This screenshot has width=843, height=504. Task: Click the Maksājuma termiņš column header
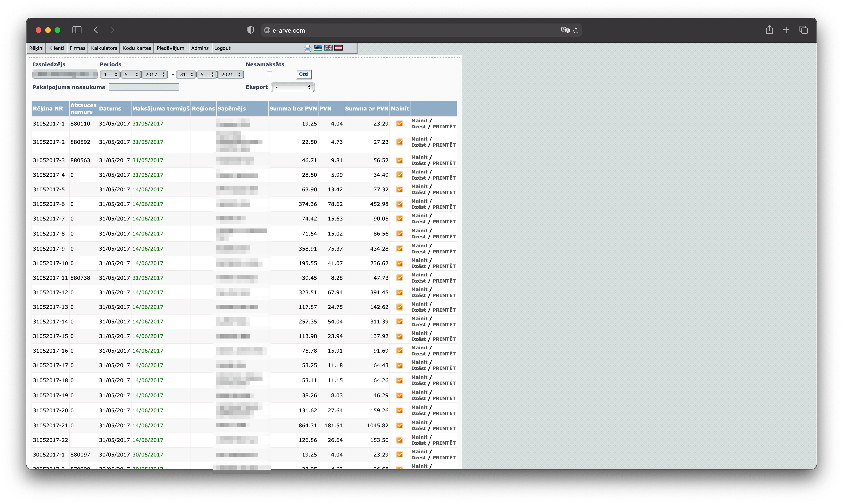pyautogui.click(x=161, y=109)
